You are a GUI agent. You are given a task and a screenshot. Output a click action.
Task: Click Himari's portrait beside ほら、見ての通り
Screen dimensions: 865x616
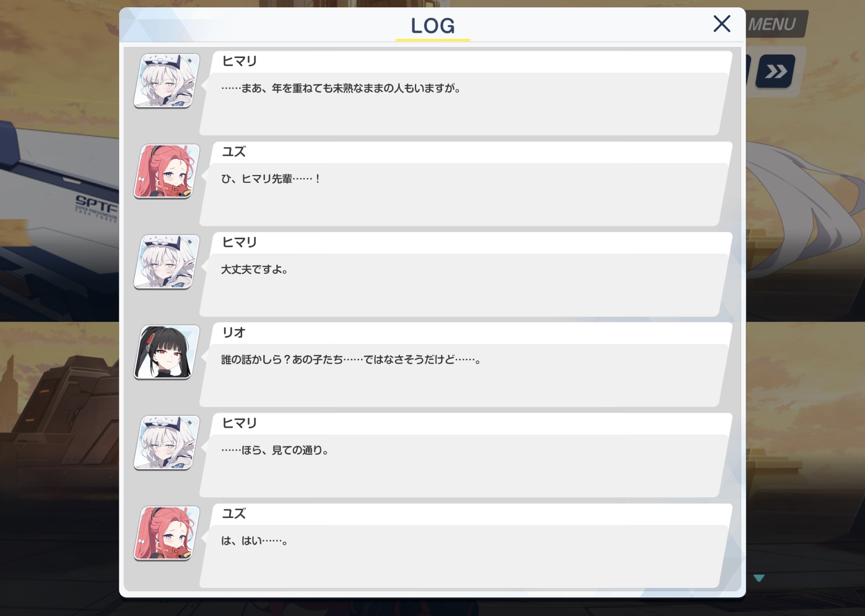tap(167, 443)
